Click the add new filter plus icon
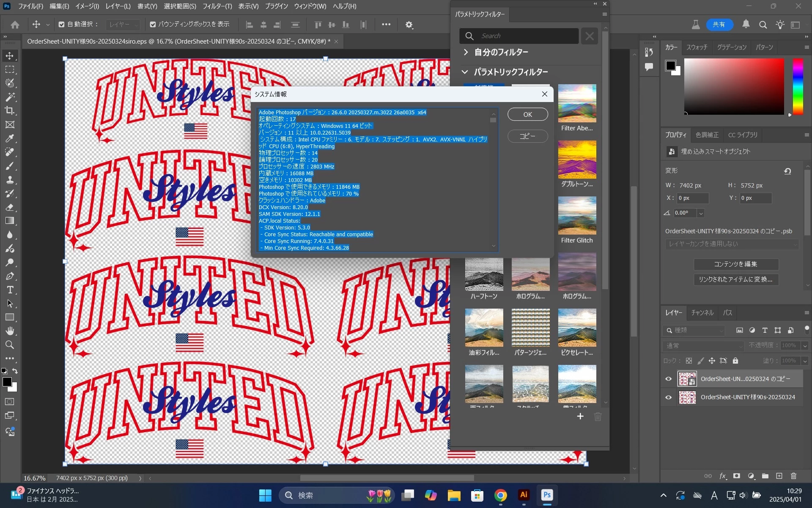812x508 pixels. coord(580,417)
